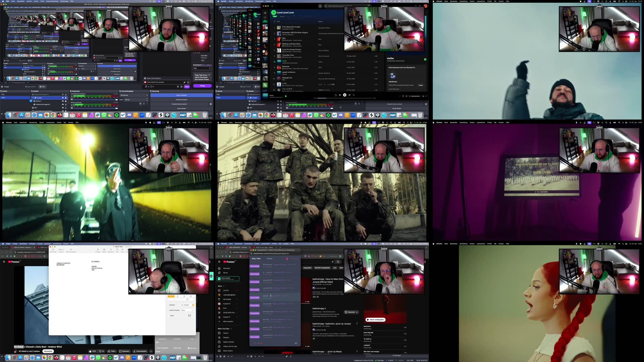Click the gear beside Virtuelle Kamera starten
The height and width of the screenshot is (362, 644).
(211, 104)
